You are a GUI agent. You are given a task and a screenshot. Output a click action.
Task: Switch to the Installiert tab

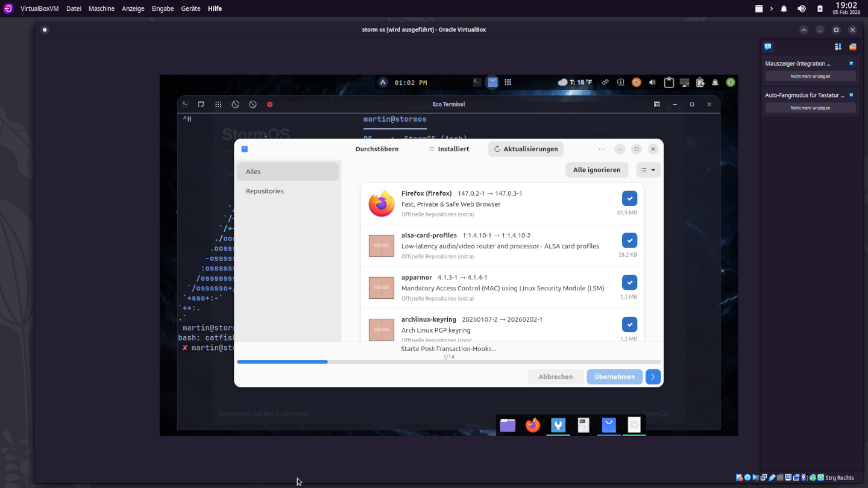448,149
